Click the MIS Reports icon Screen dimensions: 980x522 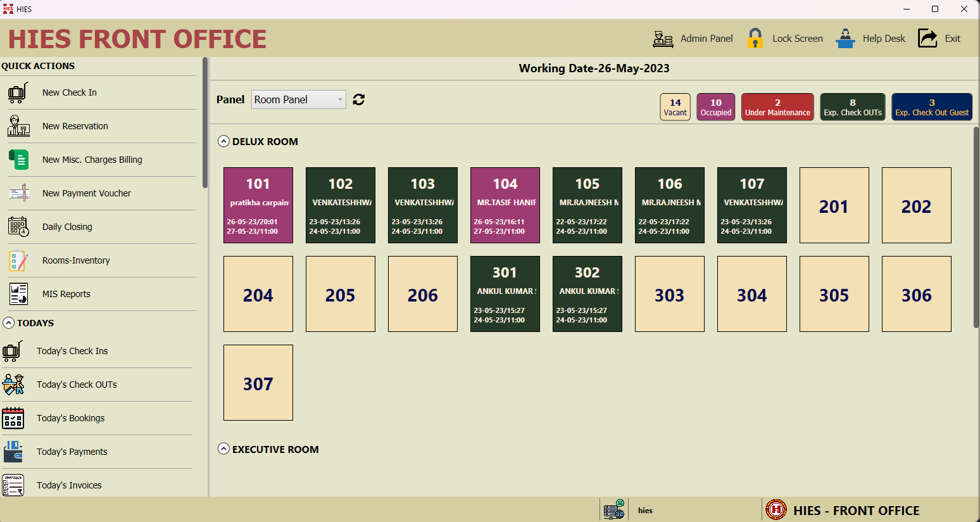tap(18, 294)
